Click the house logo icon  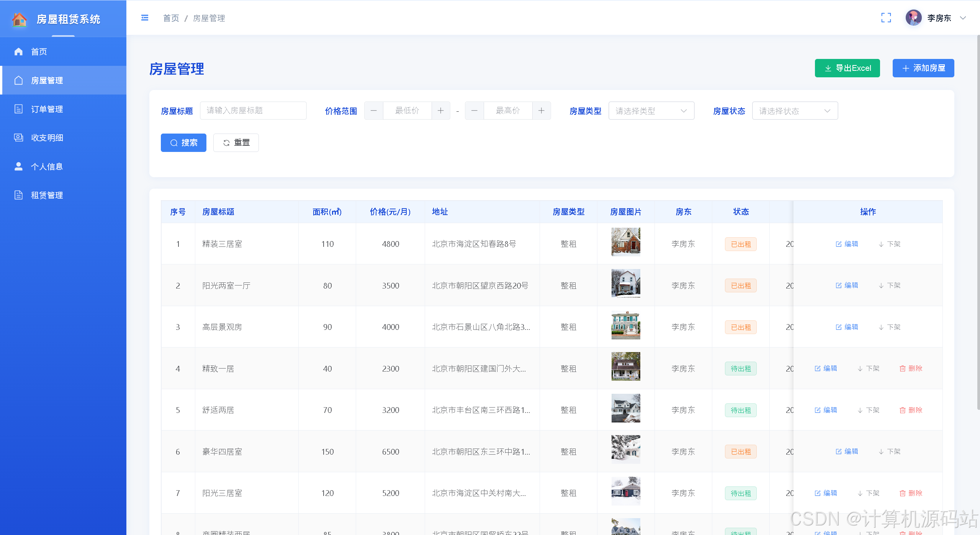[19, 19]
